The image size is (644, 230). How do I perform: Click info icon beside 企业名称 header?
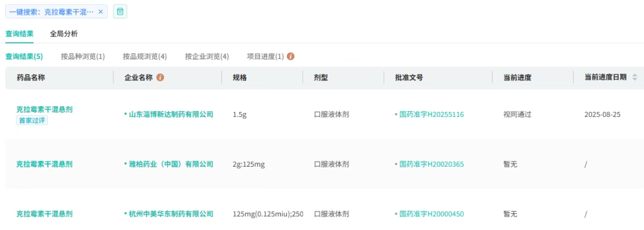[x=160, y=77]
